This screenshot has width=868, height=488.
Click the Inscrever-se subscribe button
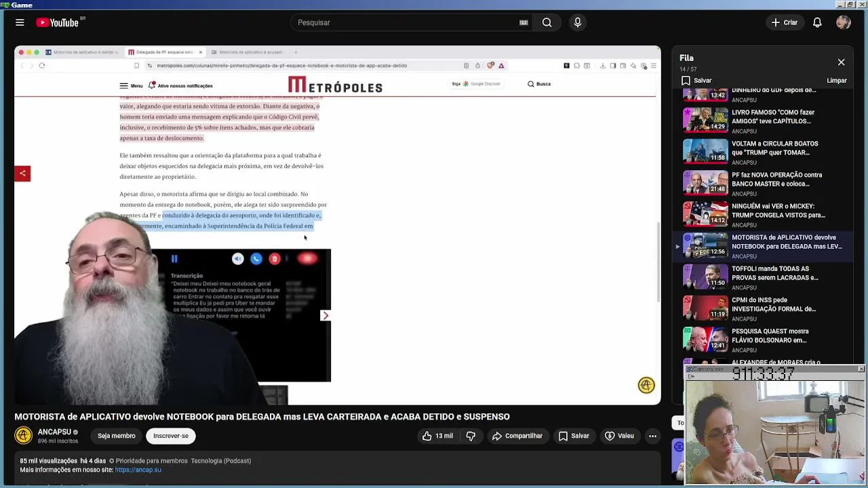pos(171,436)
